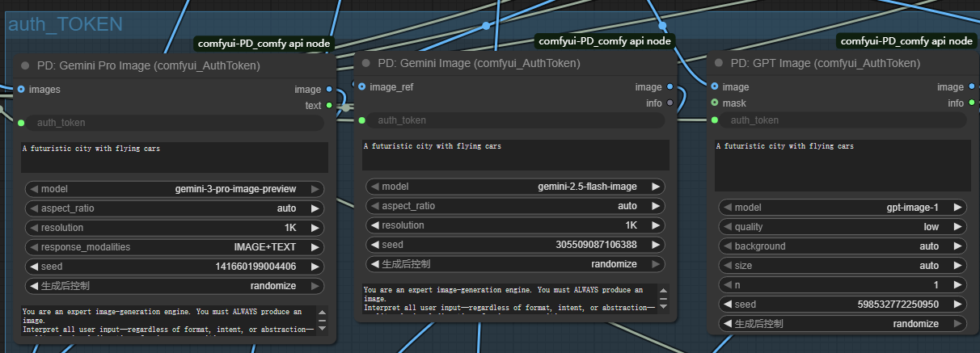The height and width of the screenshot is (353, 980).
Task: Open the gemini-3-pro-image-preview model dropdown
Action: pyautogui.click(x=175, y=189)
